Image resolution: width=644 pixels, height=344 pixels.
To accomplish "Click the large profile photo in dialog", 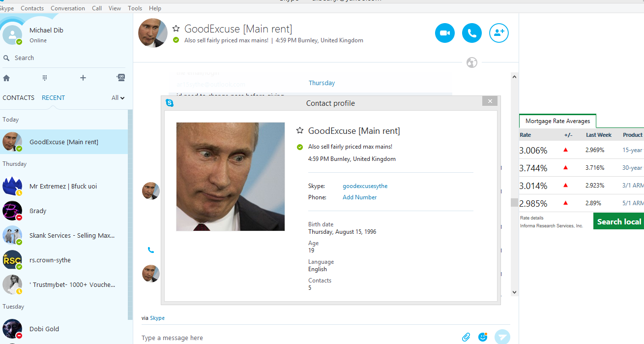I will click(x=231, y=177).
